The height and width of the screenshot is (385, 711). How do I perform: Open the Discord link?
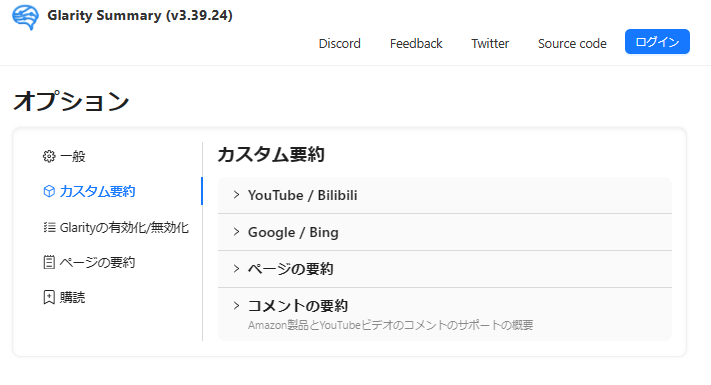click(x=340, y=44)
